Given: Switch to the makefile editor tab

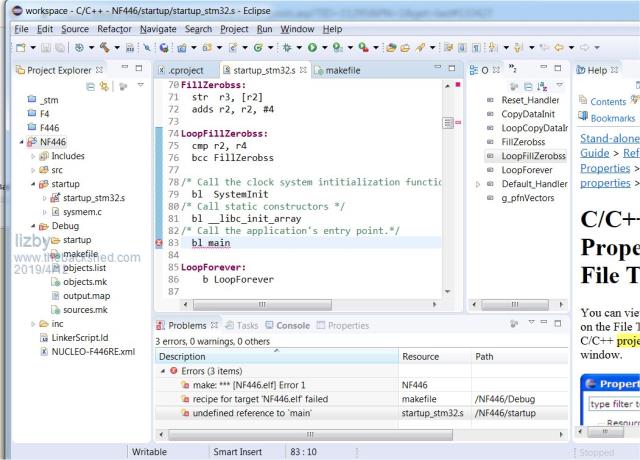Looking at the screenshot, I should 342,70.
